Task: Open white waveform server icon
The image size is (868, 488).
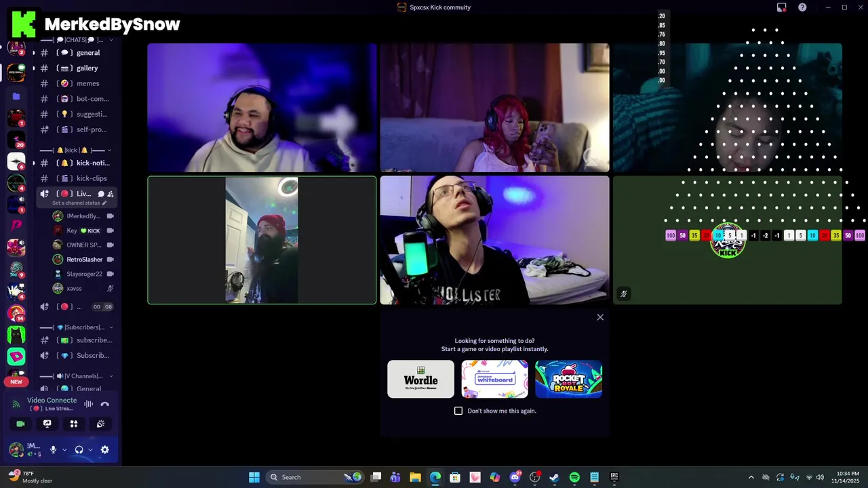Action: 16,161
